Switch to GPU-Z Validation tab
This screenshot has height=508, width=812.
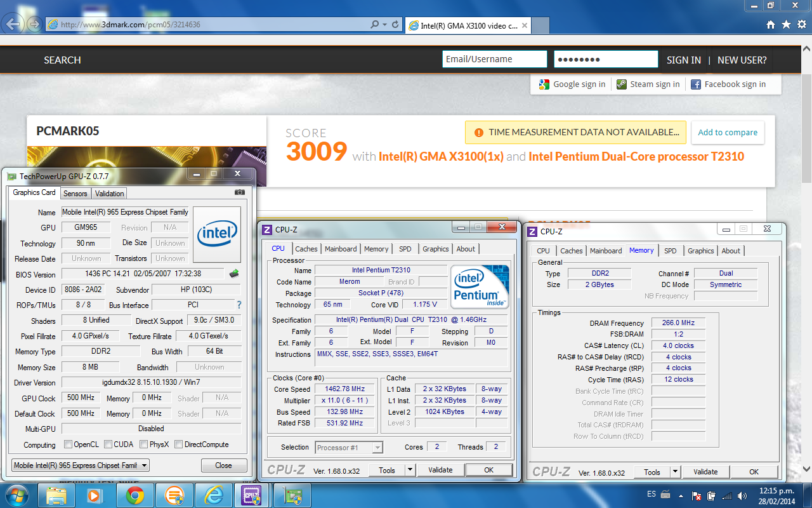pos(109,194)
